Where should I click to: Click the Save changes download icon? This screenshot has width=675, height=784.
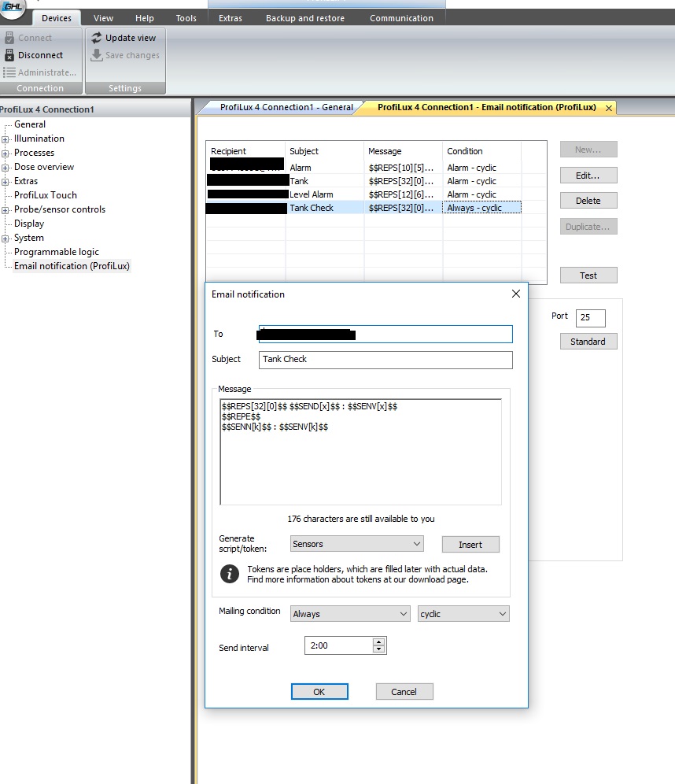(x=97, y=55)
